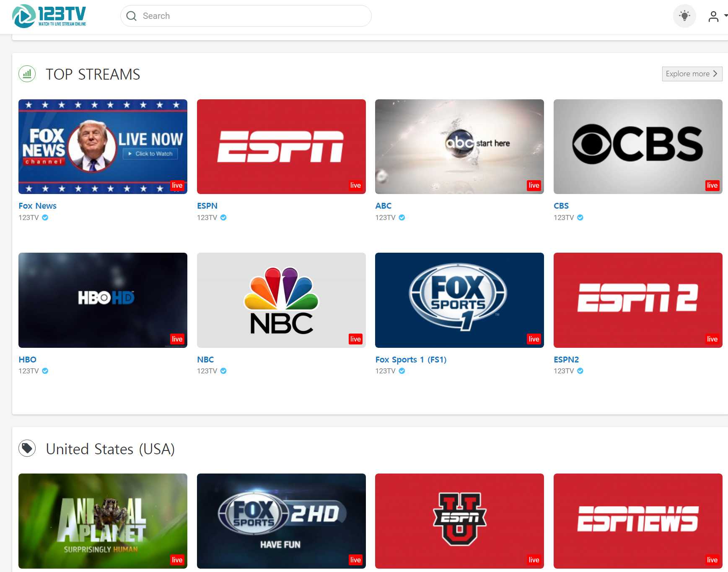Click 123TV author under ESPN2
The image size is (728, 572).
tap(564, 371)
